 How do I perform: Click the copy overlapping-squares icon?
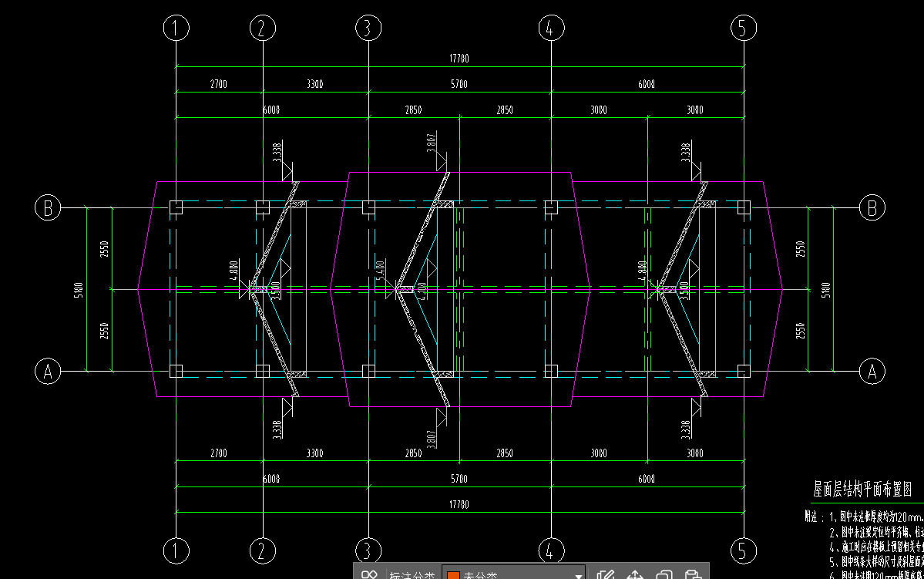(x=664, y=575)
